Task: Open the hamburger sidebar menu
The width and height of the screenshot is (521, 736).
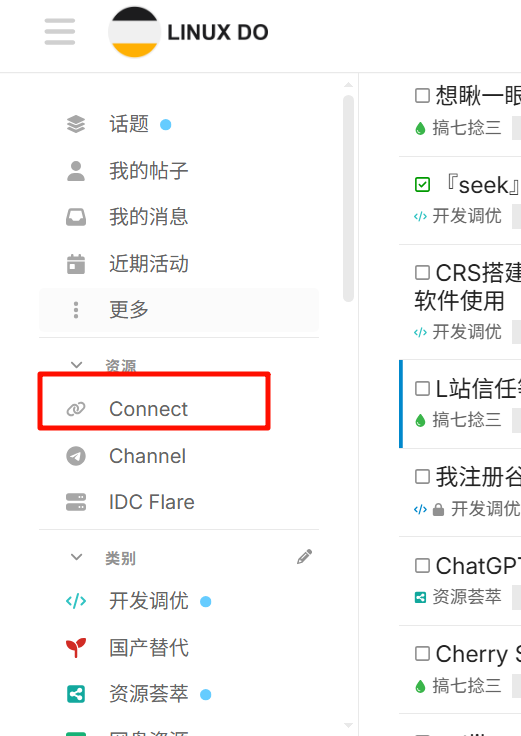Action: pos(60,31)
